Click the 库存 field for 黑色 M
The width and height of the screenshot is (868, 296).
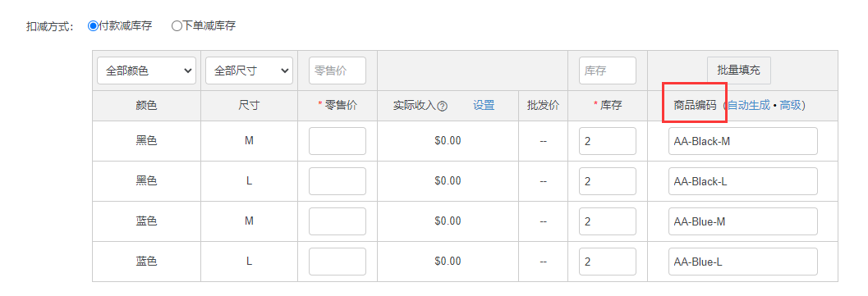tap(608, 141)
